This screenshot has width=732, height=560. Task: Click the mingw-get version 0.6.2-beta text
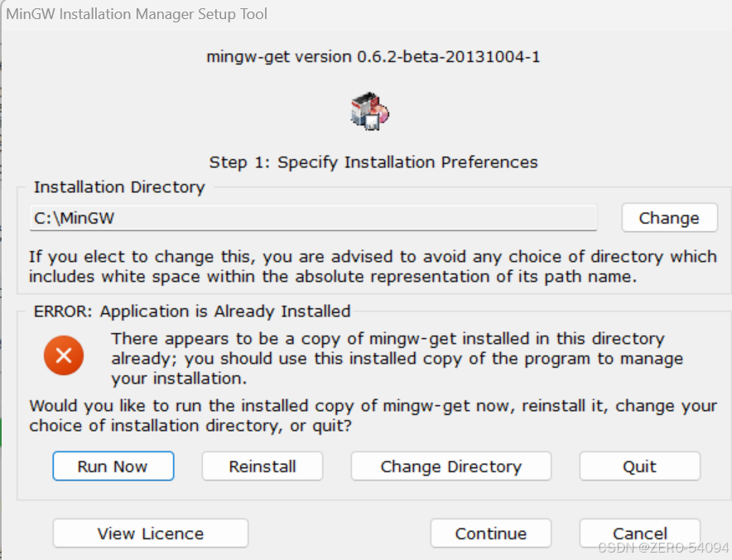click(373, 56)
